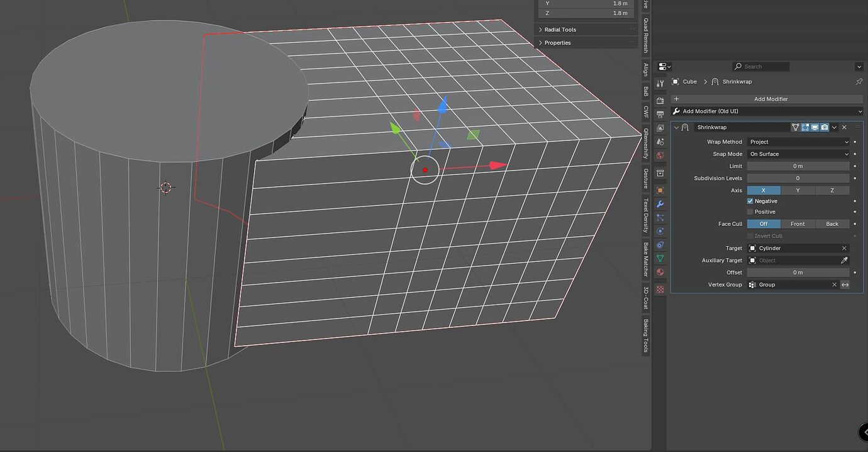
Task: Toggle Shrinkwrap viewport display
Action: (815, 127)
